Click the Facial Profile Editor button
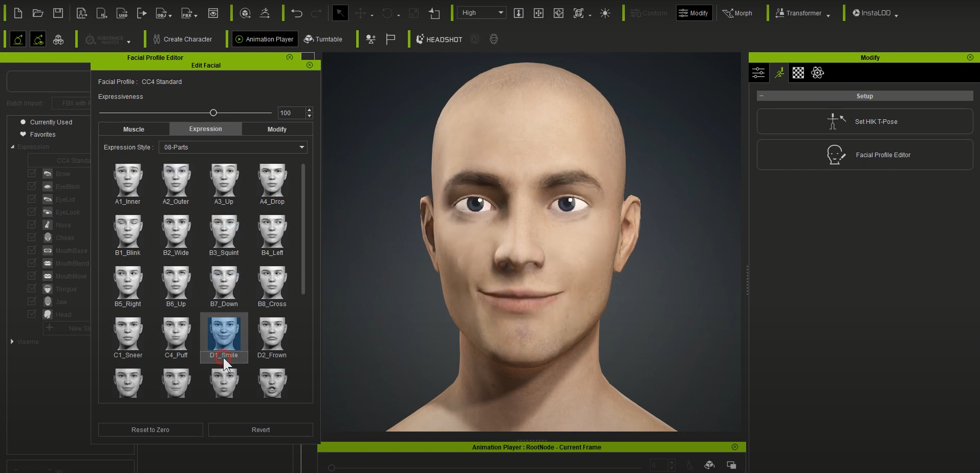The width and height of the screenshot is (980, 473). click(x=865, y=155)
